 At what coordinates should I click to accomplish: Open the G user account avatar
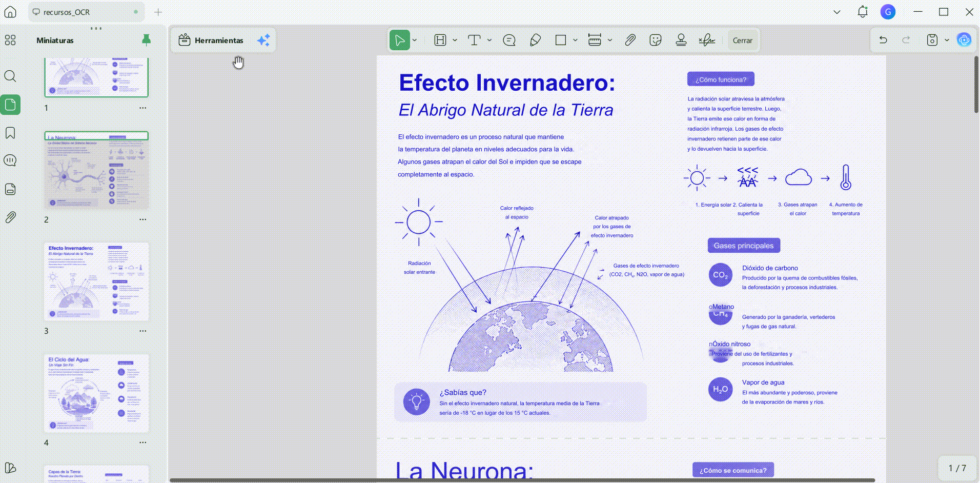pos(888,12)
